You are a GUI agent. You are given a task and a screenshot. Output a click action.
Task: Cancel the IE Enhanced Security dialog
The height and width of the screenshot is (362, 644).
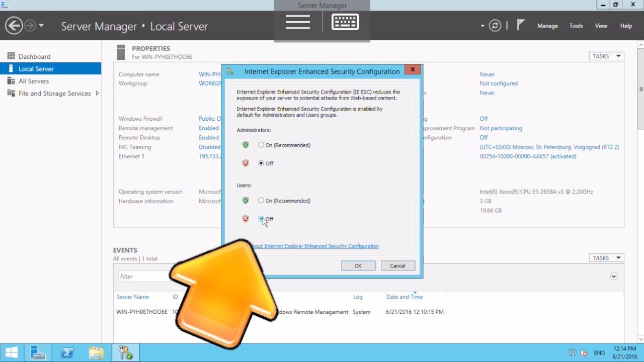(x=397, y=265)
